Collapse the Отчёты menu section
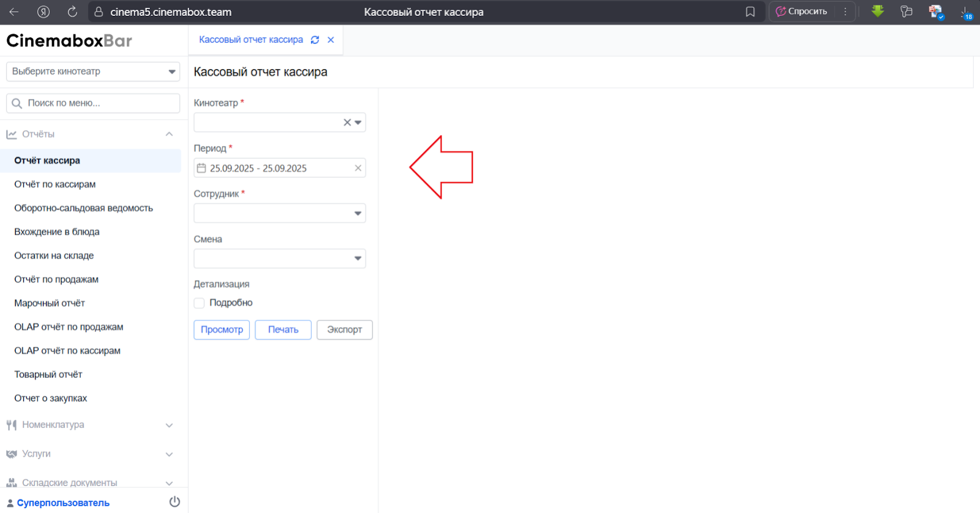The height and width of the screenshot is (513, 980). pyautogui.click(x=169, y=134)
